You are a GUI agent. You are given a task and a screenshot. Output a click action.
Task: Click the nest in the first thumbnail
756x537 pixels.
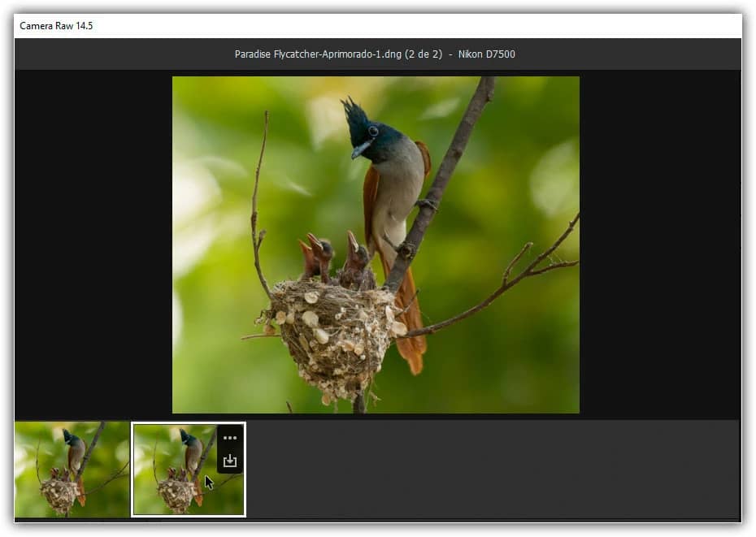(60, 493)
